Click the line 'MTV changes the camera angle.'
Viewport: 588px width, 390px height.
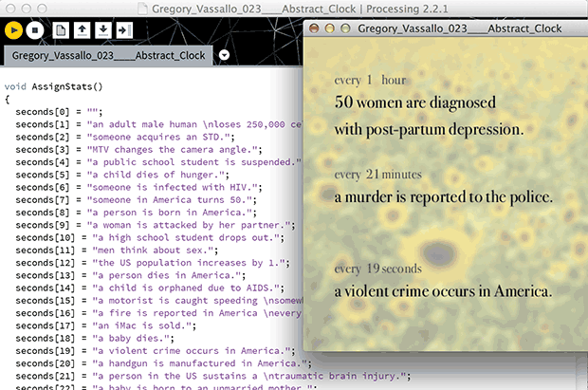(x=138, y=149)
